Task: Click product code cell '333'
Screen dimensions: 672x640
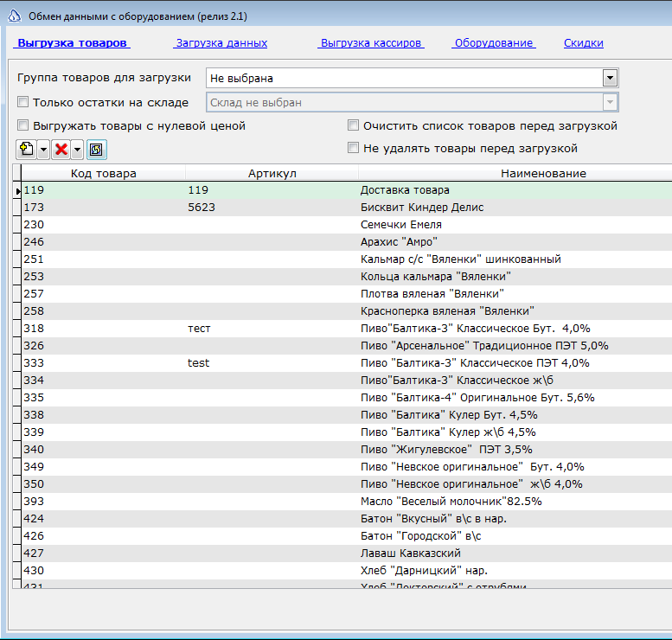Action: click(103, 363)
